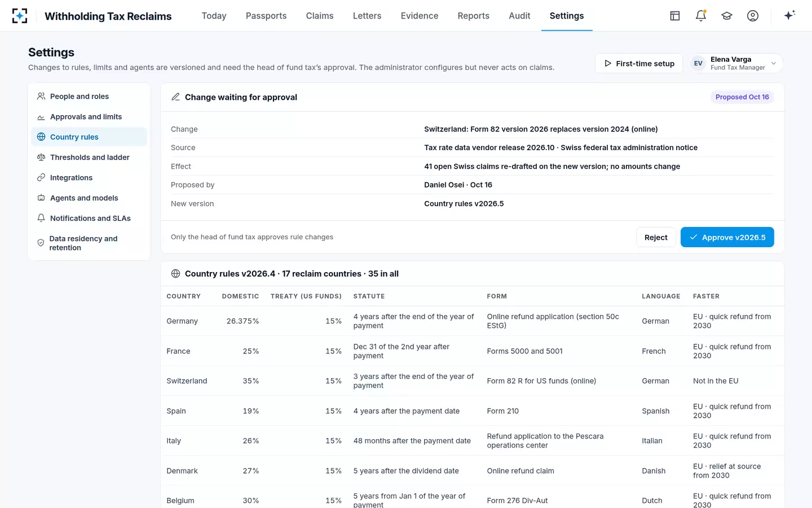Open Agents and models settings
Image resolution: width=812 pixels, height=508 pixels.
(89, 198)
